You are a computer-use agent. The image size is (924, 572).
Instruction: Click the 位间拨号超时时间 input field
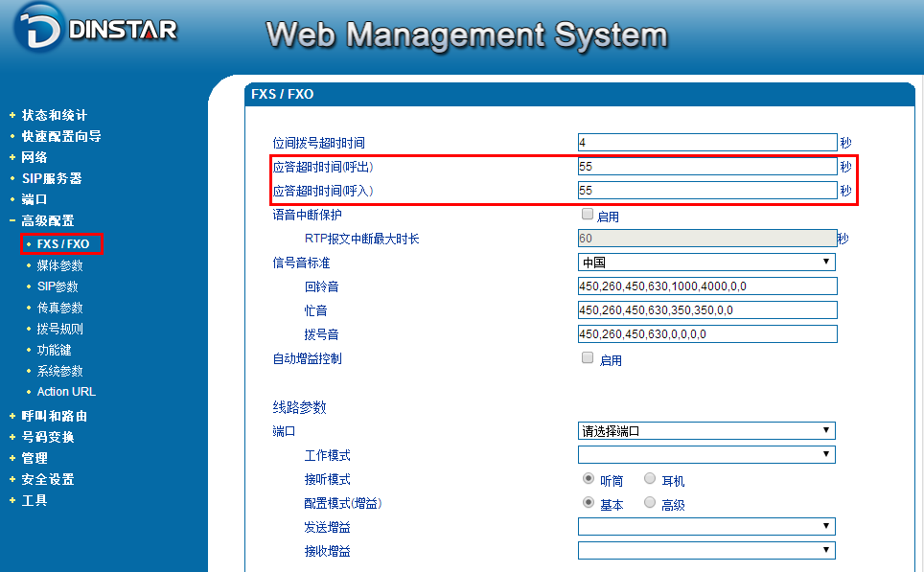pos(706,143)
